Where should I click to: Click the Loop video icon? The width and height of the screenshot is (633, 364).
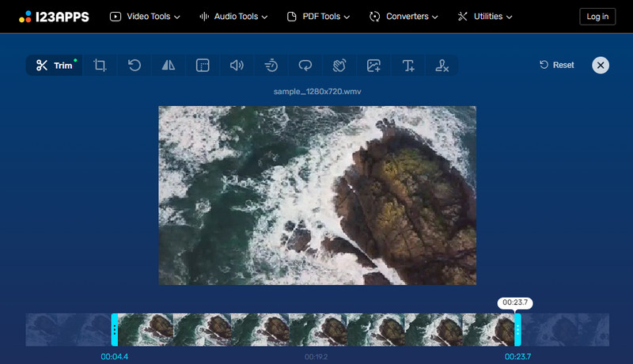pos(305,66)
